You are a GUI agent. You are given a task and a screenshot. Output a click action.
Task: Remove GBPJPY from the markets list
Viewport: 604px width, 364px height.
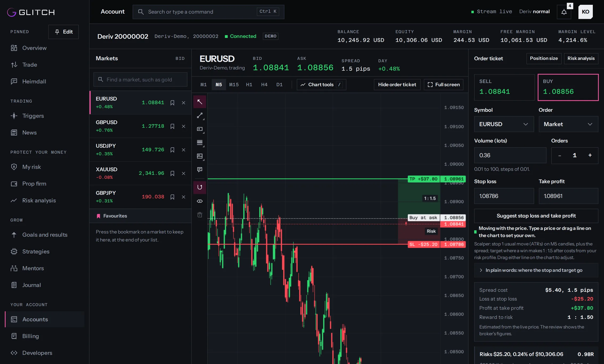(183, 197)
